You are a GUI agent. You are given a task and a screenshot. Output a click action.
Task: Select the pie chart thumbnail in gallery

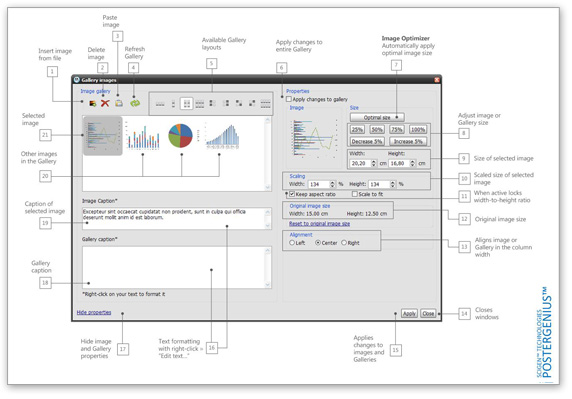[180, 136]
